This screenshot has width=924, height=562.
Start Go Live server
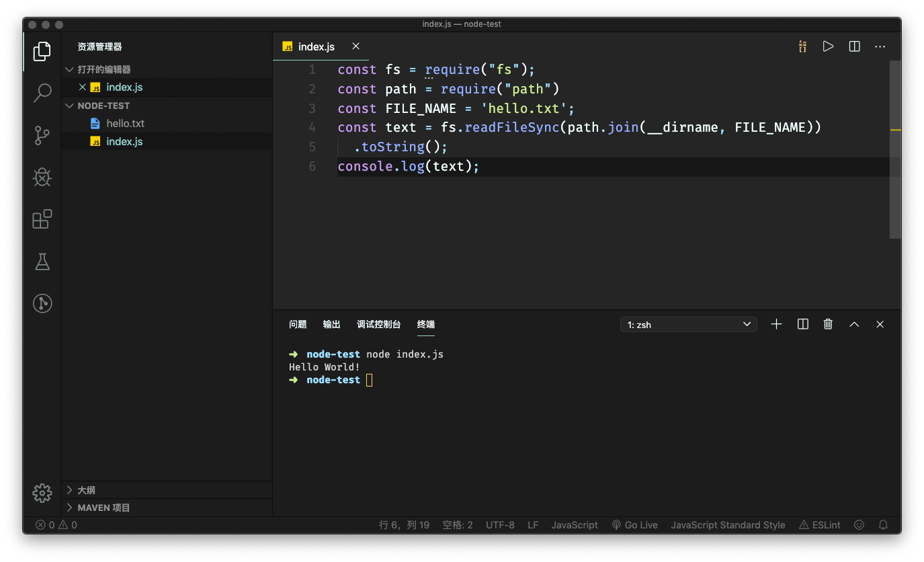(634, 525)
